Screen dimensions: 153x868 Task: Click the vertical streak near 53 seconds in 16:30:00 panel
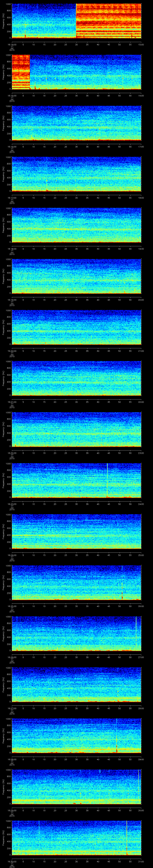point(127,838)
